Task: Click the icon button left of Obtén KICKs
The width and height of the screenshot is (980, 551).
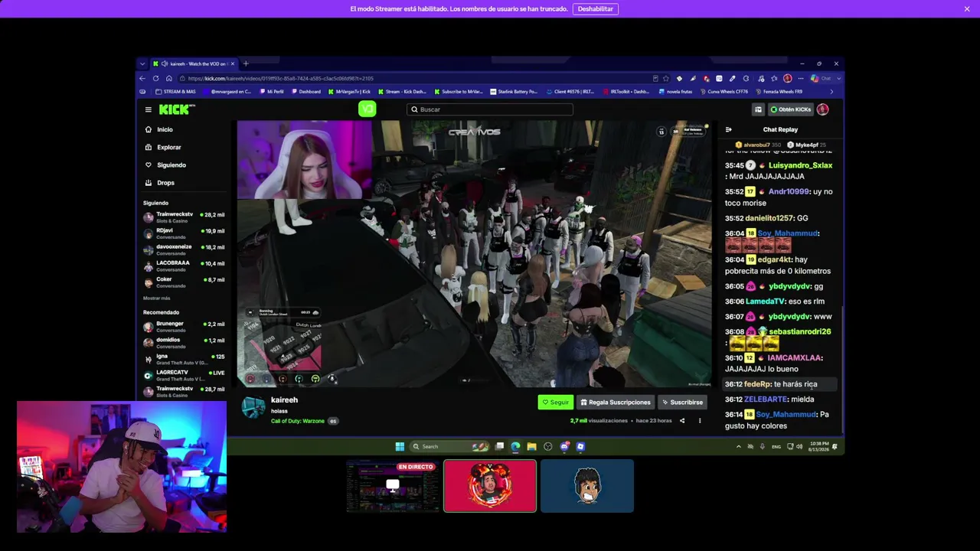Action: pyautogui.click(x=758, y=109)
